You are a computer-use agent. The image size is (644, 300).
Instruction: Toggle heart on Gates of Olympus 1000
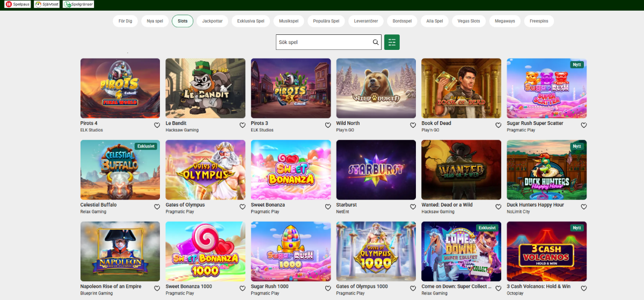[413, 288]
